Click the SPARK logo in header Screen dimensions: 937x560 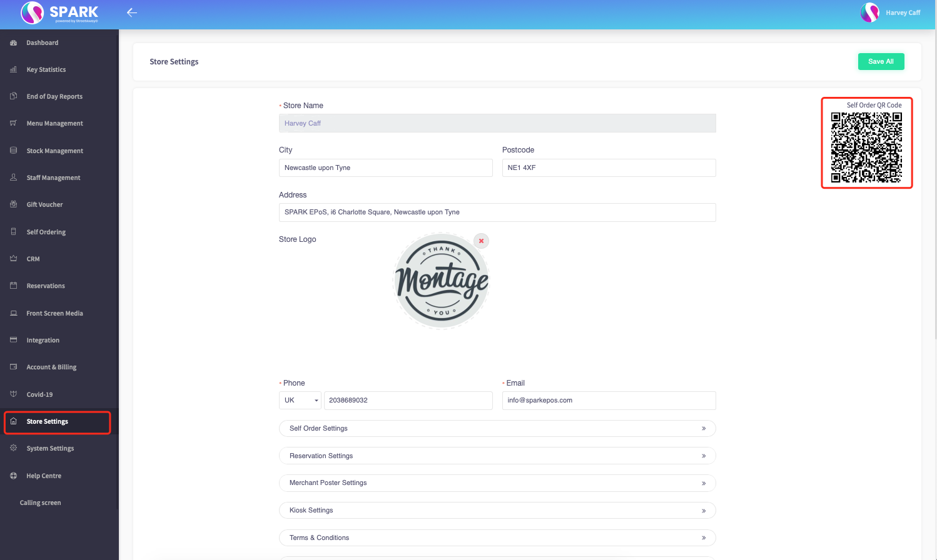(60, 12)
